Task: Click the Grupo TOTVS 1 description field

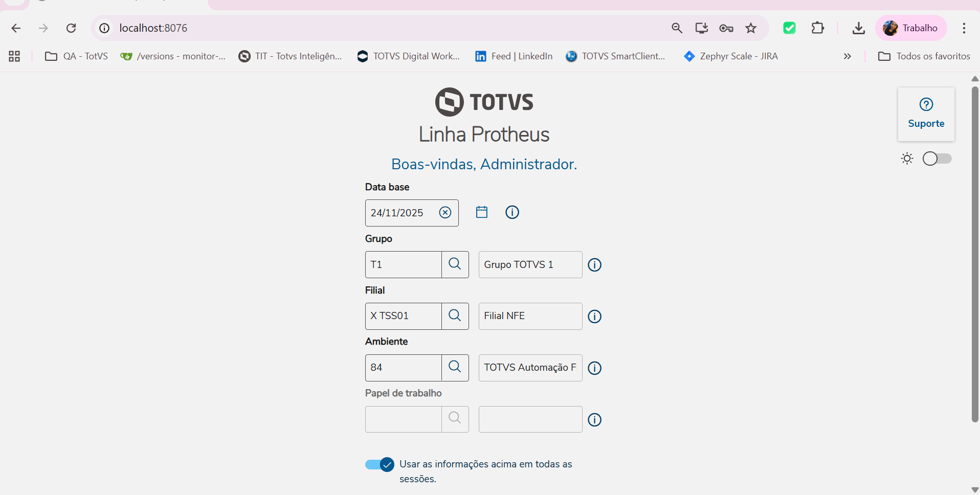Action: [530, 264]
